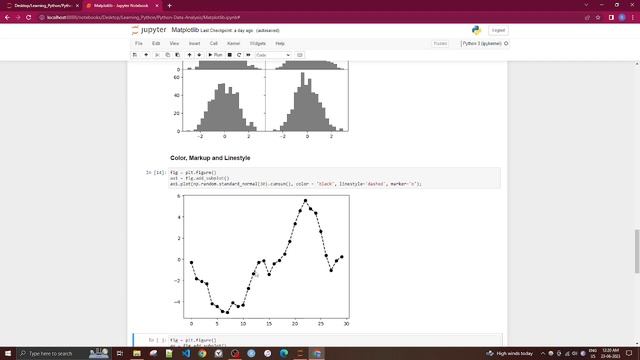Viewport: 640px width, 360px height.
Task: Show hidden system tray icons chevron
Action: [x=543, y=353]
